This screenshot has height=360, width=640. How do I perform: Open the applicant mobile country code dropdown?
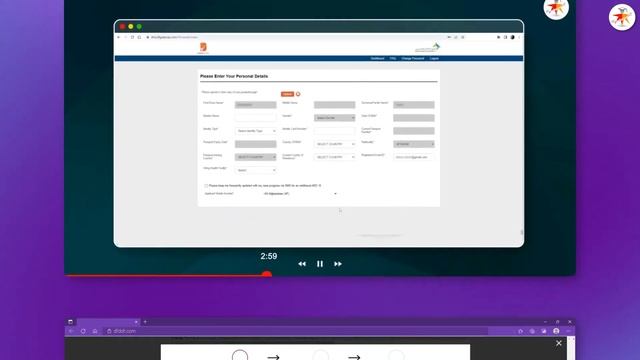click(300, 193)
